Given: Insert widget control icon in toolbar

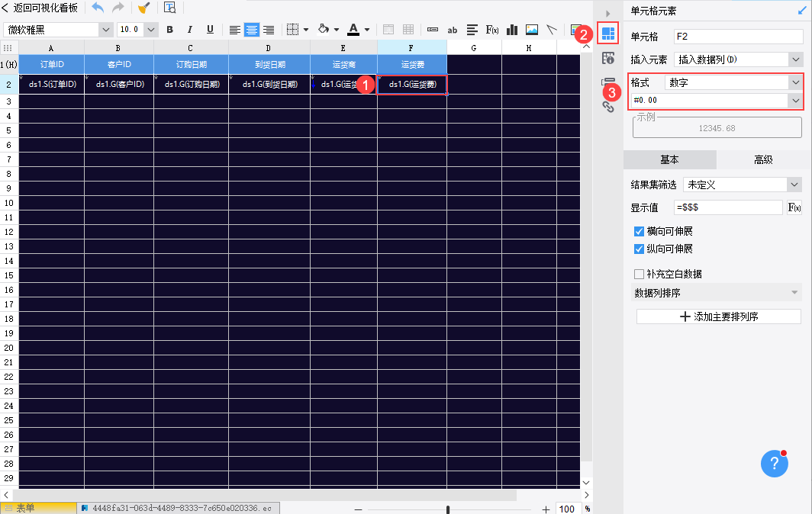Looking at the screenshot, I should click(x=433, y=30).
